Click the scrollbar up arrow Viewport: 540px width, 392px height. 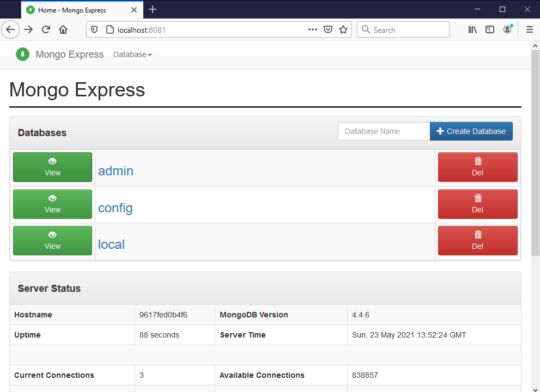(535, 45)
